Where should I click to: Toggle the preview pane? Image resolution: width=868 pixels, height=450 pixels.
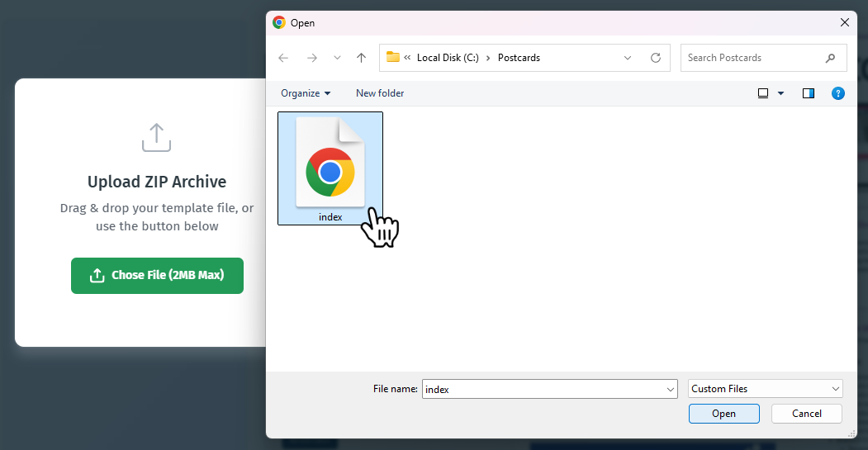click(809, 93)
